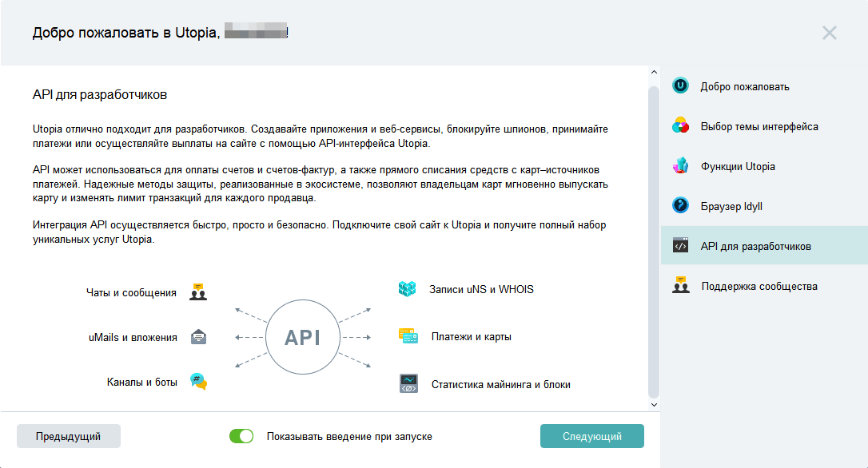Go back with the Предыдущий button
This screenshot has width=868, height=468.
pyautogui.click(x=69, y=436)
